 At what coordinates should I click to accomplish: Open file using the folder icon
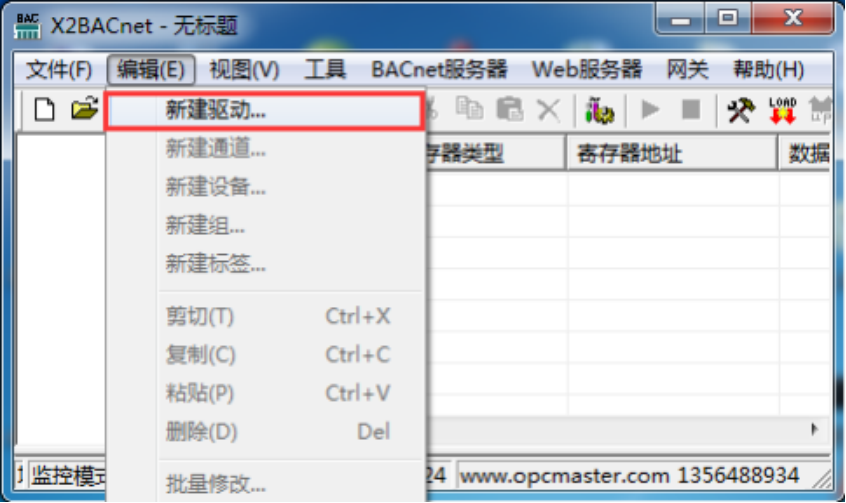click(x=85, y=109)
